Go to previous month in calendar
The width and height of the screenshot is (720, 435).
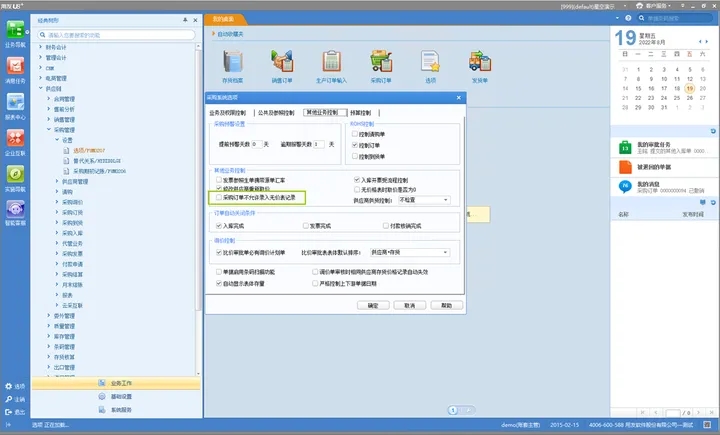click(700, 42)
